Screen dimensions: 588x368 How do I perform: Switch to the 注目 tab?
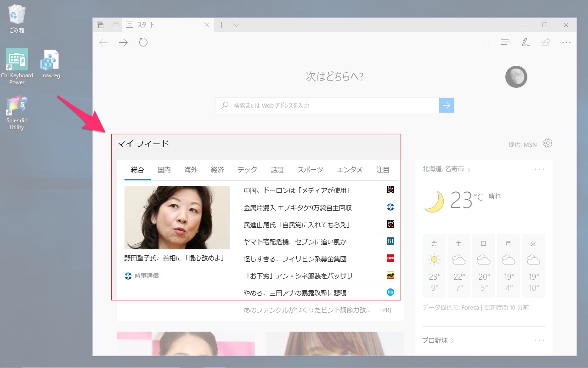tap(383, 170)
